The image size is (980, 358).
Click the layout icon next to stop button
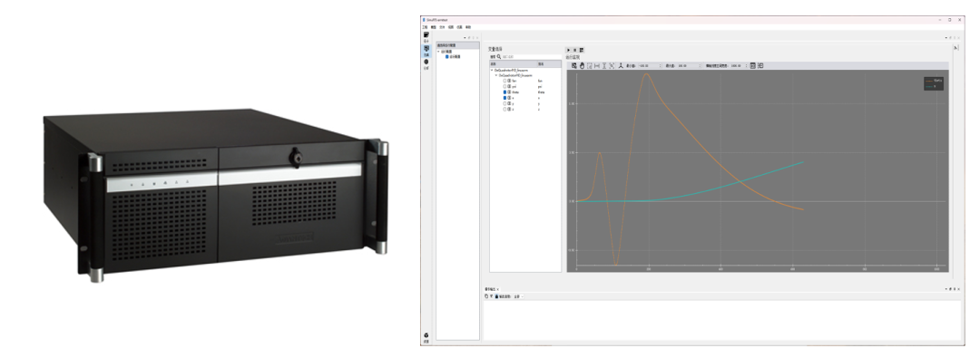pyautogui.click(x=582, y=50)
